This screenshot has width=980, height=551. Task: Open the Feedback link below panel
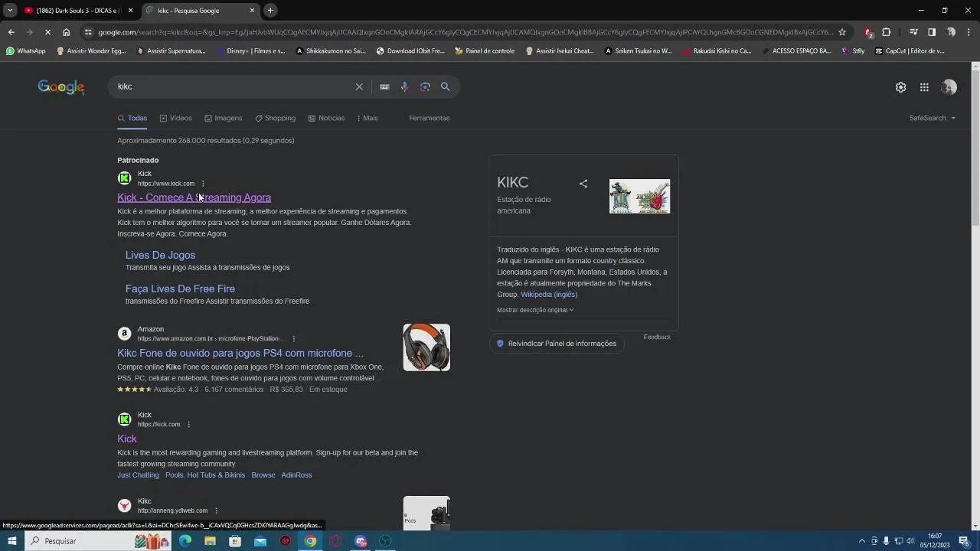pyautogui.click(x=657, y=337)
